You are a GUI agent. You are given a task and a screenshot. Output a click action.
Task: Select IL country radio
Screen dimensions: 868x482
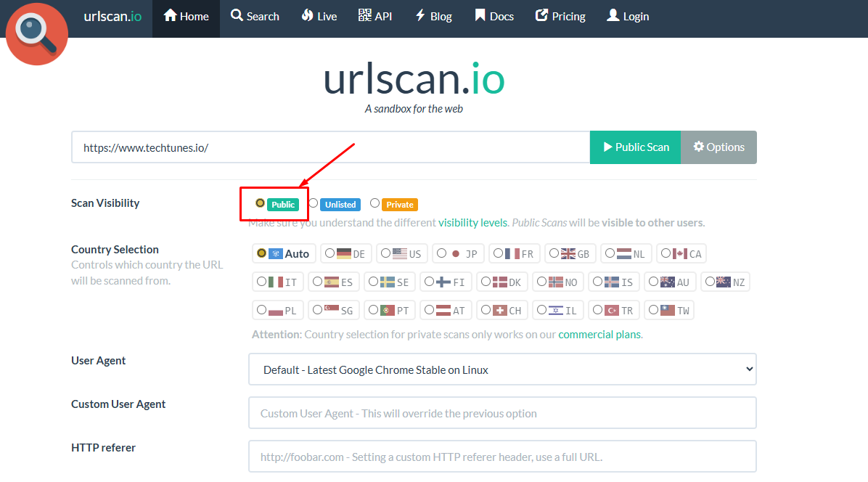coord(542,309)
